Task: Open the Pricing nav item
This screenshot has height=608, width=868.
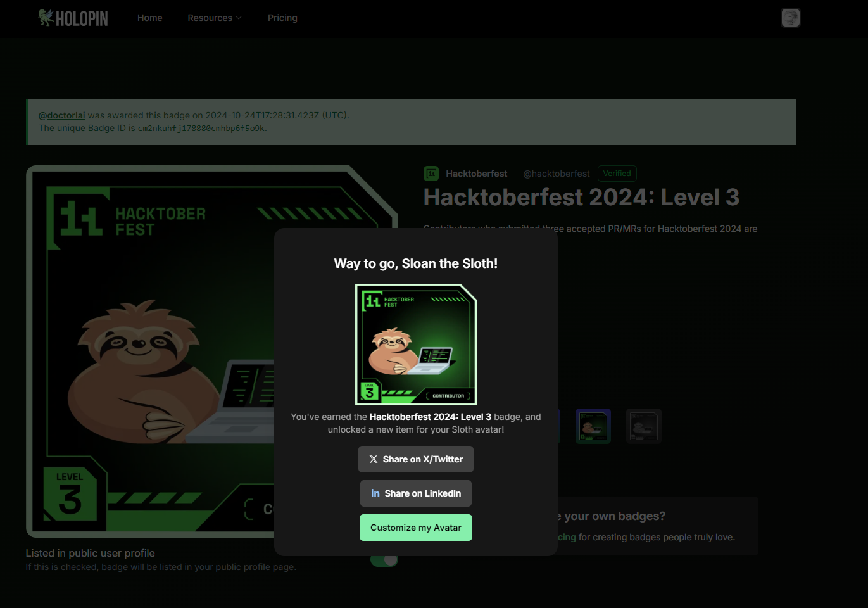Action: point(282,18)
